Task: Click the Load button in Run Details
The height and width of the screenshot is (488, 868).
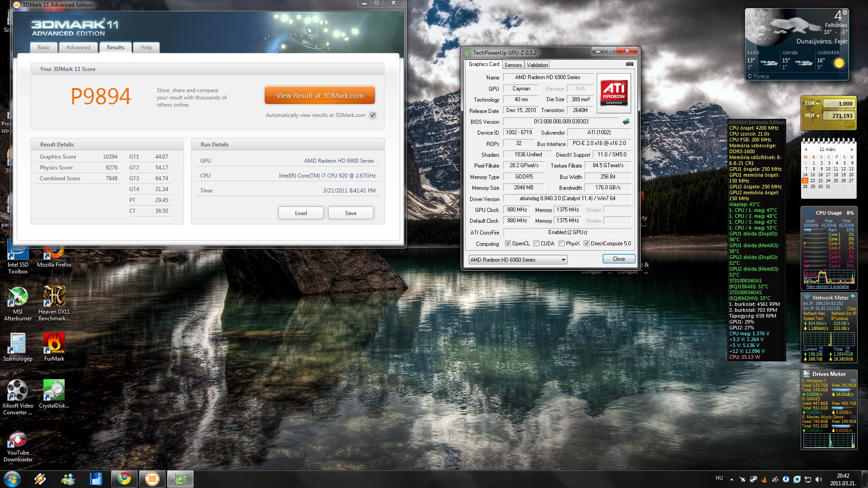Action: (x=301, y=213)
